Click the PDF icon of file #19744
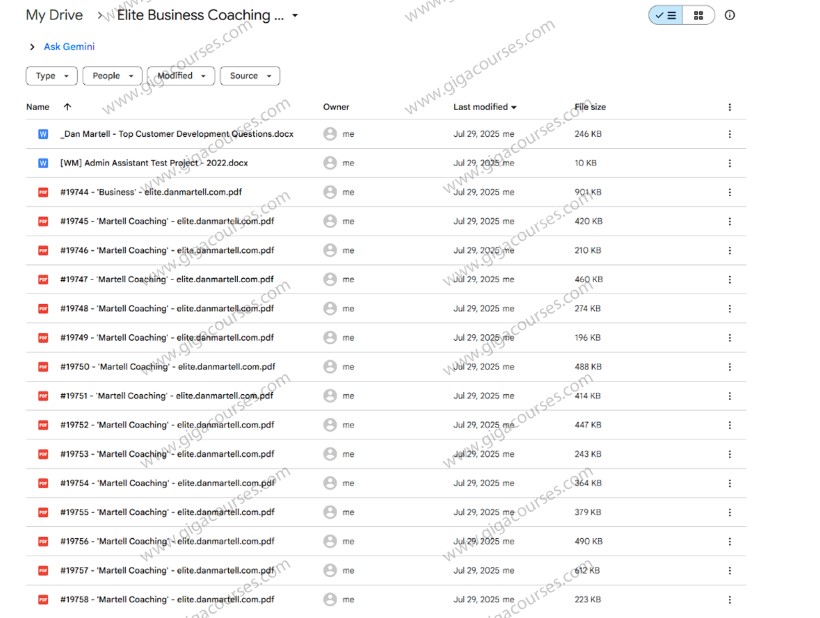This screenshot has height=618, width=820. [43, 192]
